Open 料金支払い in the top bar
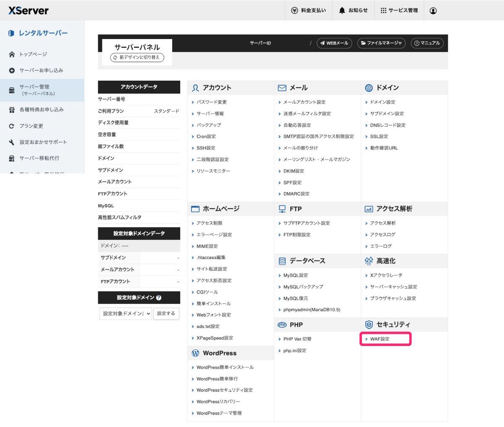 [x=308, y=10]
